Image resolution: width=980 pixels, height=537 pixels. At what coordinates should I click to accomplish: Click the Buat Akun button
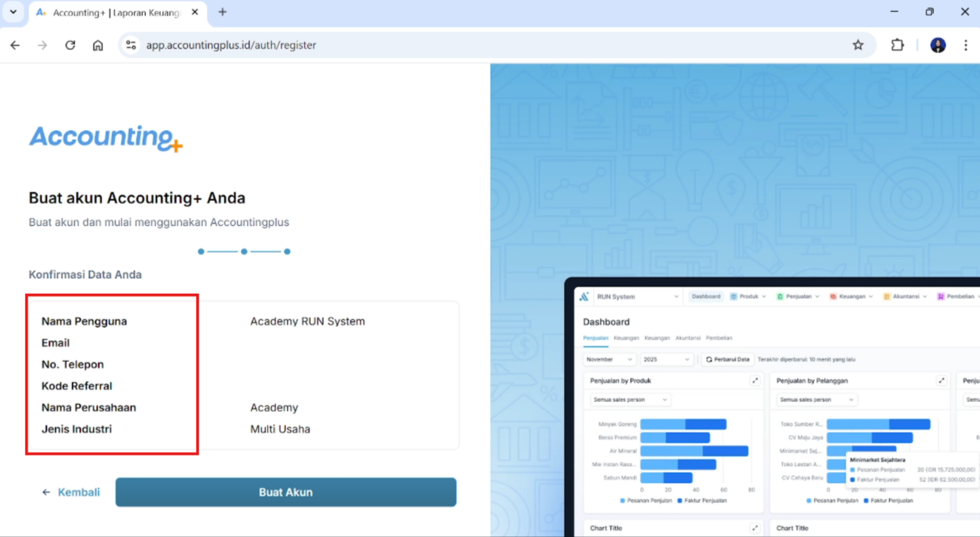click(x=286, y=492)
